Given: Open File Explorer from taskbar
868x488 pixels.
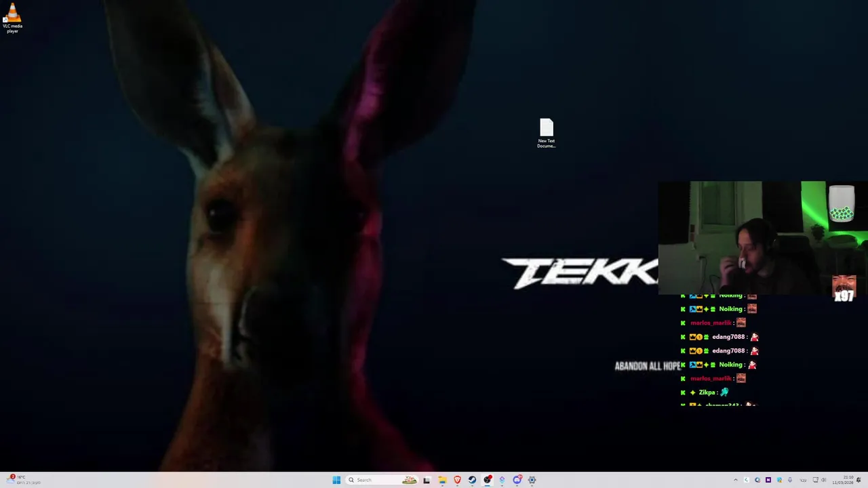Looking at the screenshot, I should point(442,480).
